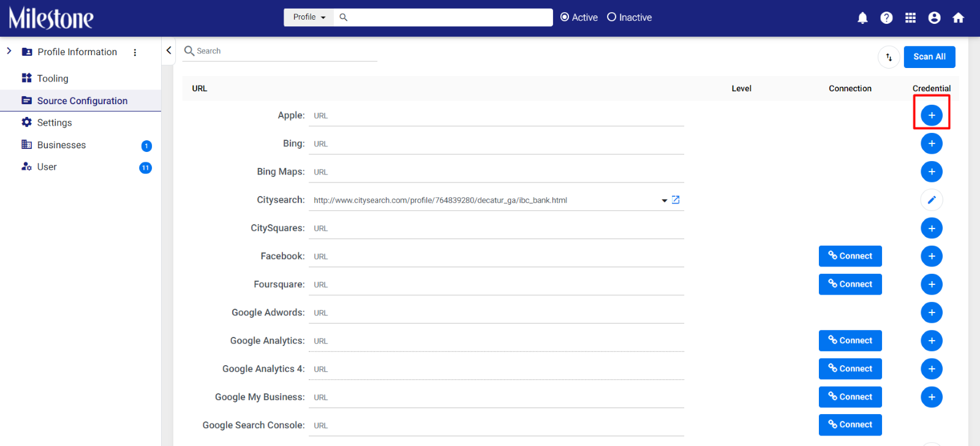
Task: Add credential for Google Adwords
Action: [x=932, y=312]
